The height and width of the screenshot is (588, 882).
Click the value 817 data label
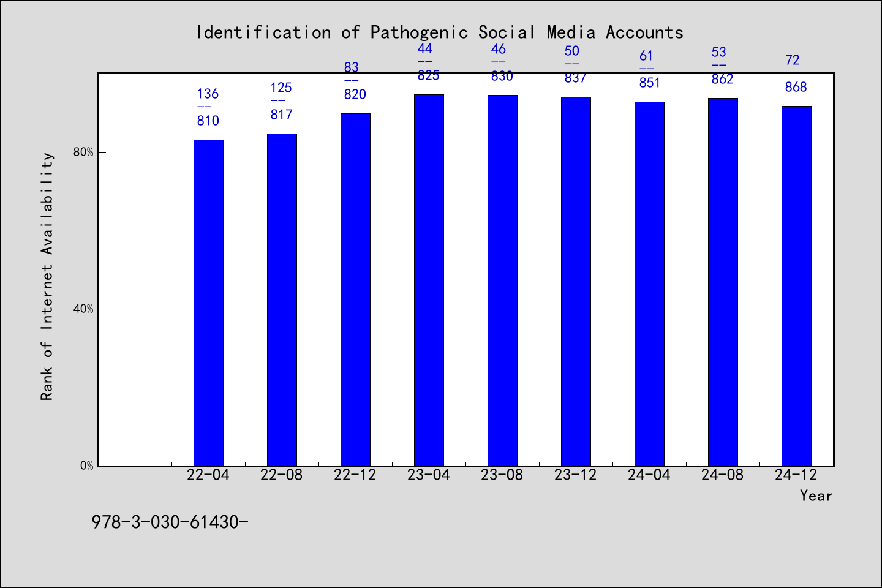click(282, 115)
